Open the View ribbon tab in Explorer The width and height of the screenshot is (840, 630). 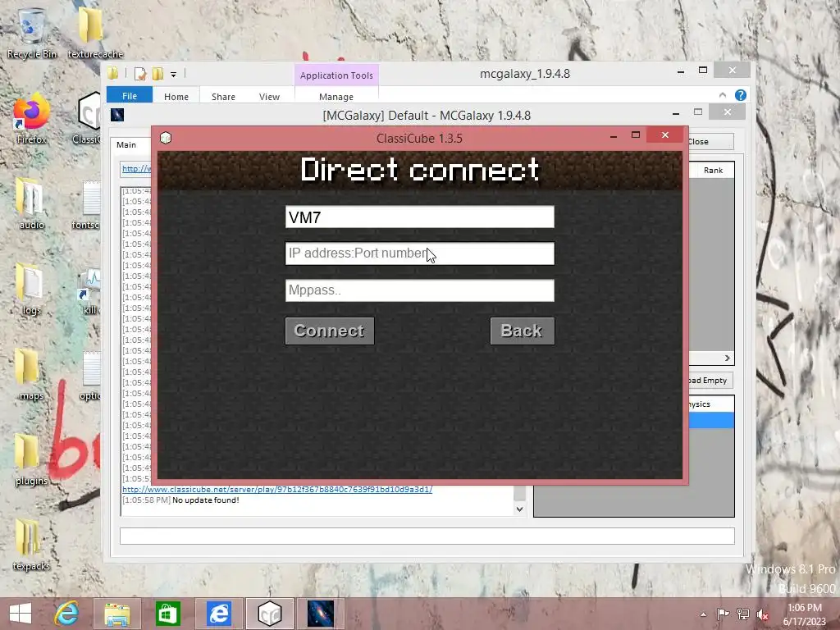(269, 97)
